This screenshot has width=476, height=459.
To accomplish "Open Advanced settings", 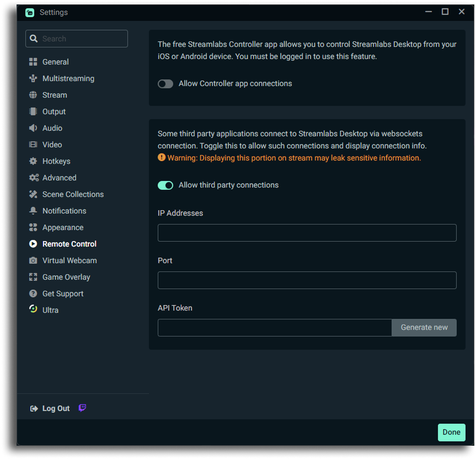I will pyautogui.click(x=59, y=178).
